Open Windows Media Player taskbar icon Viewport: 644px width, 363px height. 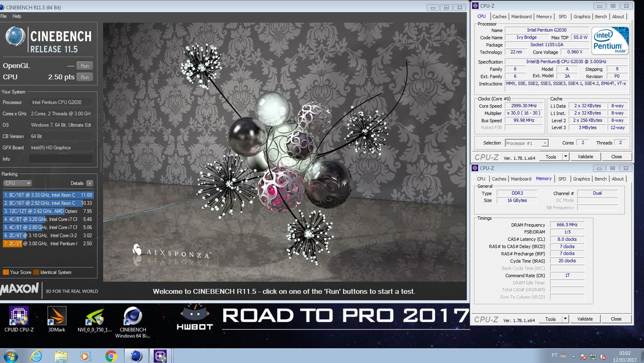tap(85, 356)
